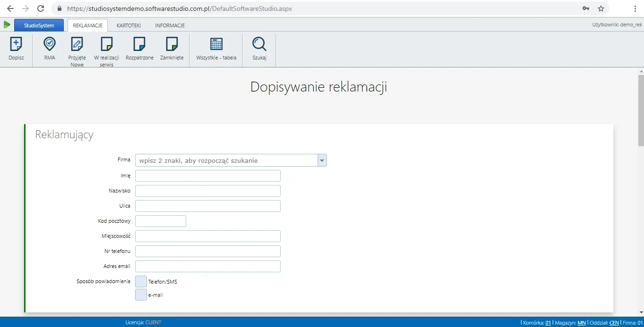644x327 pixels.
Task: Click the Oddział CEN link
Action: [614, 323]
